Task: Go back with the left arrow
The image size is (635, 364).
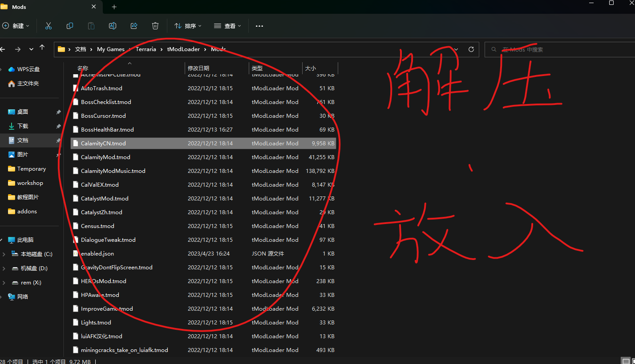Action: (x=3, y=49)
